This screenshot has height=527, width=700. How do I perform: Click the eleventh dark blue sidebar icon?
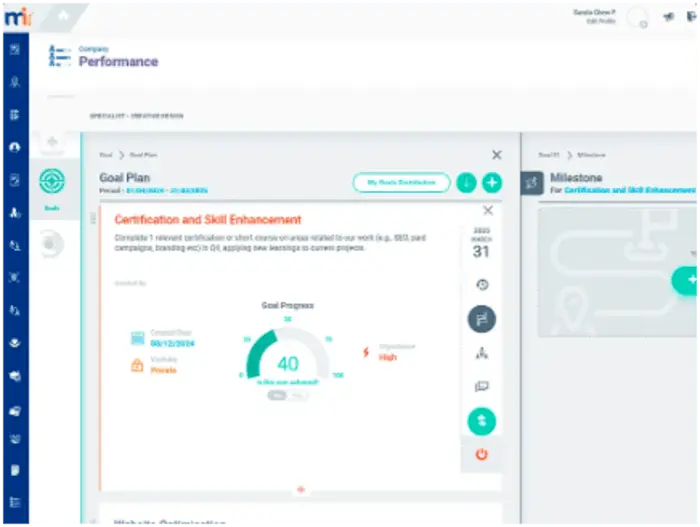[x=15, y=376]
